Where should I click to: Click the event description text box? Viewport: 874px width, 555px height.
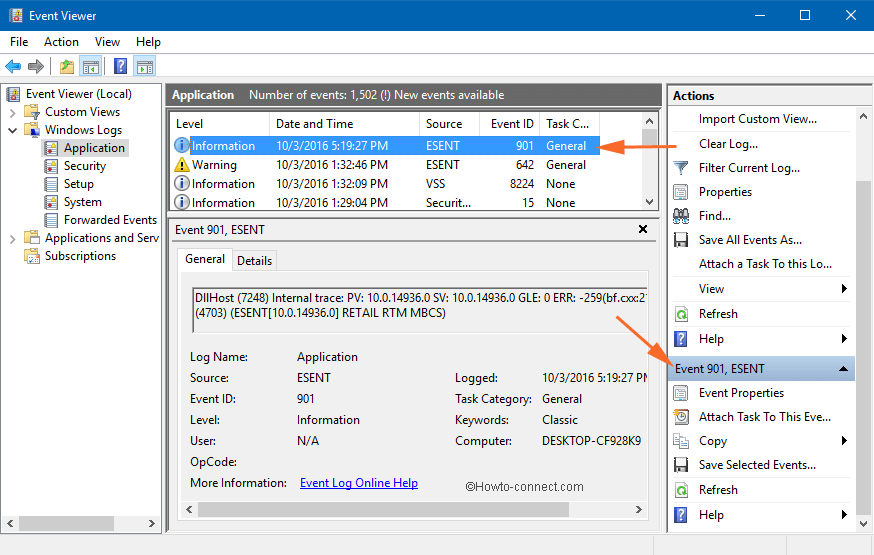coord(420,310)
